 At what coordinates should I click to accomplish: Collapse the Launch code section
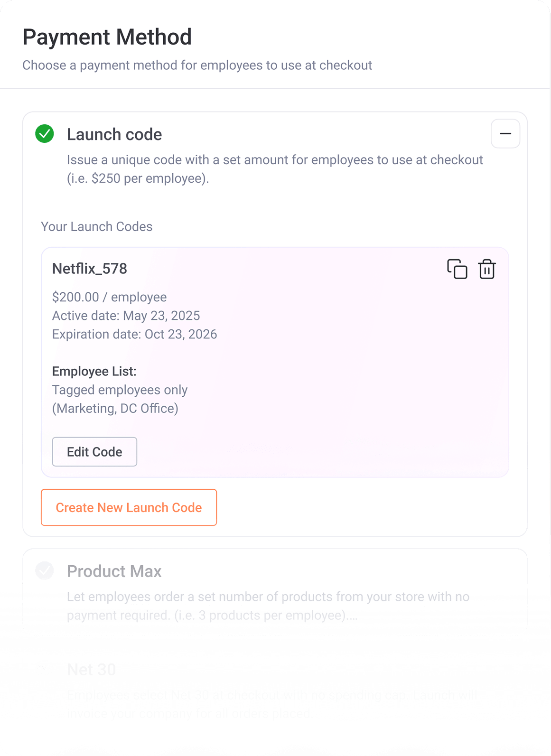tap(505, 133)
